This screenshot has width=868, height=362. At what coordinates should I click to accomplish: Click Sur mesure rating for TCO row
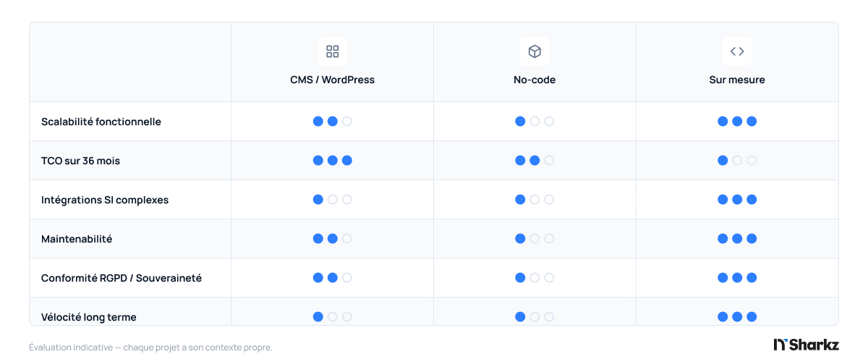click(737, 161)
